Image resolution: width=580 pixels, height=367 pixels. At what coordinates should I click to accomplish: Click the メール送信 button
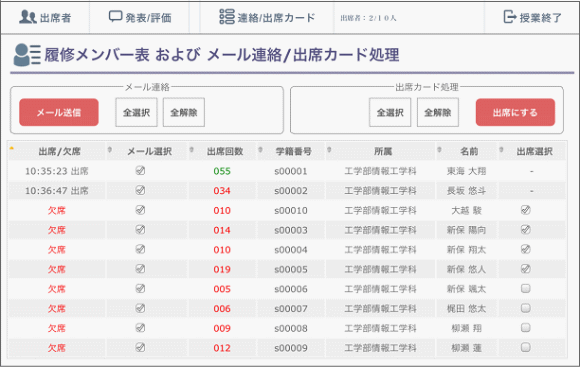tap(59, 112)
